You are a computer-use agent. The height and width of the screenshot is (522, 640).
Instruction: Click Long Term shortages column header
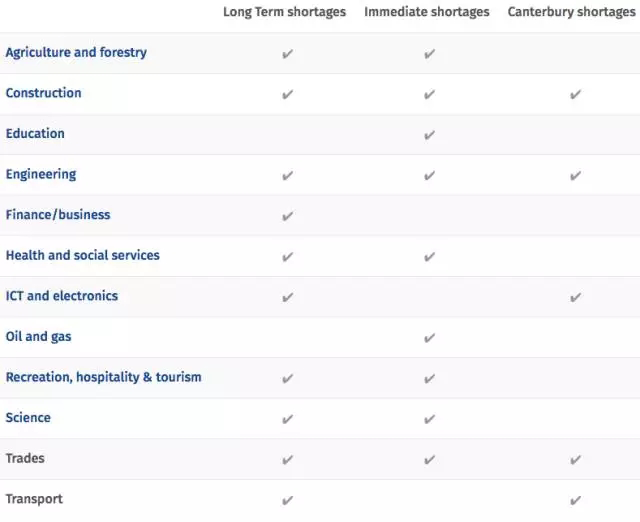coord(284,12)
